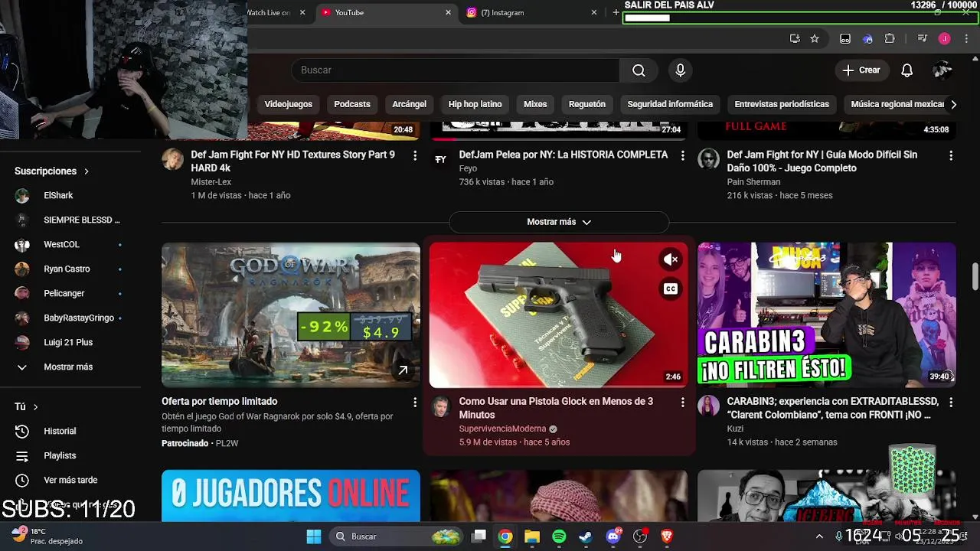Open options for CARABIN3 video
Screen dimensions: 980x551
951,402
